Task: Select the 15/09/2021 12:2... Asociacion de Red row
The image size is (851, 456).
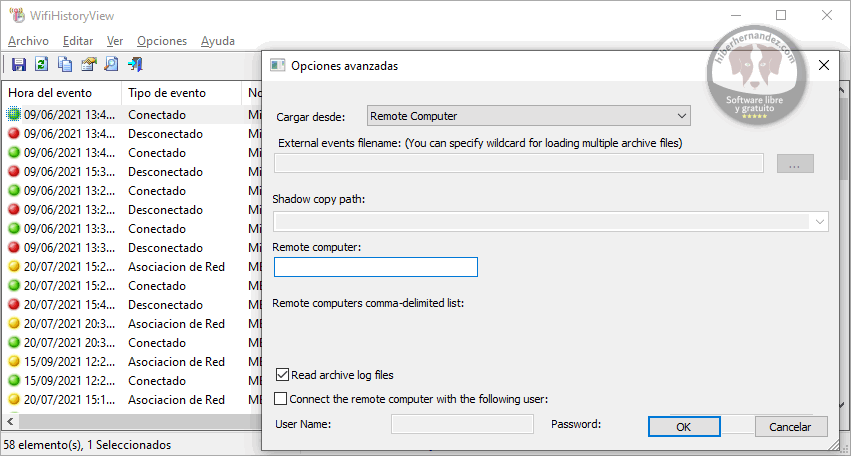Action: point(133,362)
